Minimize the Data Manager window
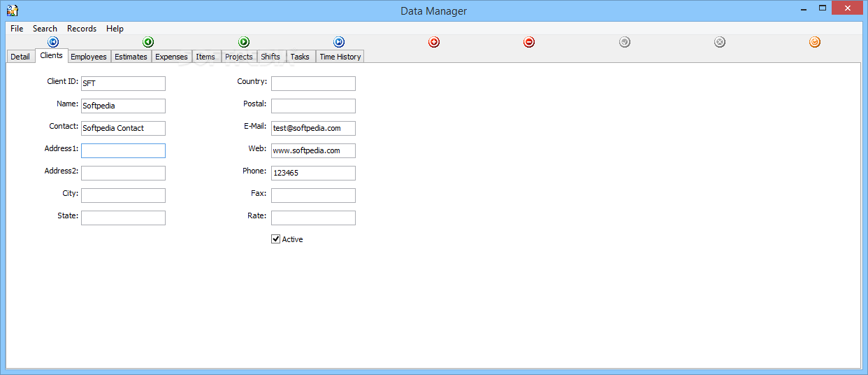Image resolution: width=868 pixels, height=375 pixels. click(803, 8)
